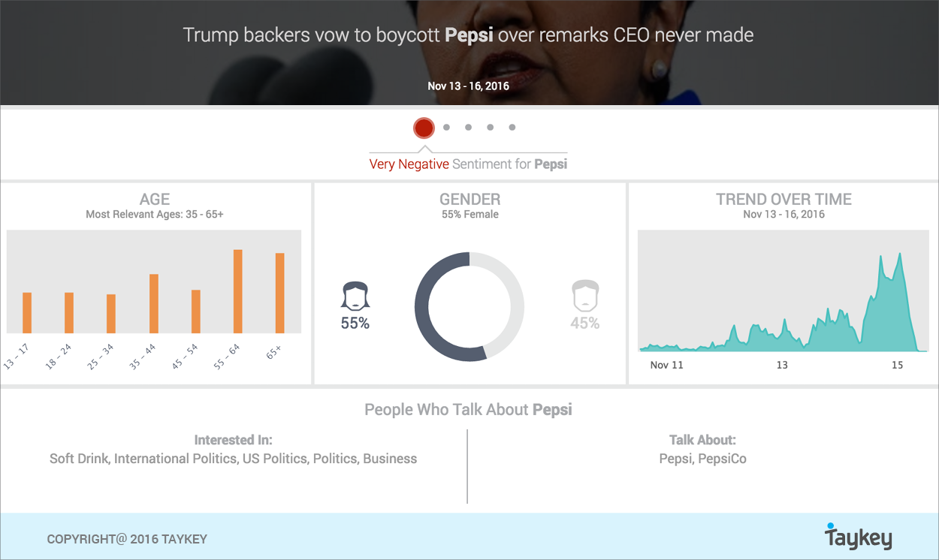Viewport: 939px width, 560px height.
Task: Click the Pepsi headline text
Action: pyautogui.click(x=469, y=35)
